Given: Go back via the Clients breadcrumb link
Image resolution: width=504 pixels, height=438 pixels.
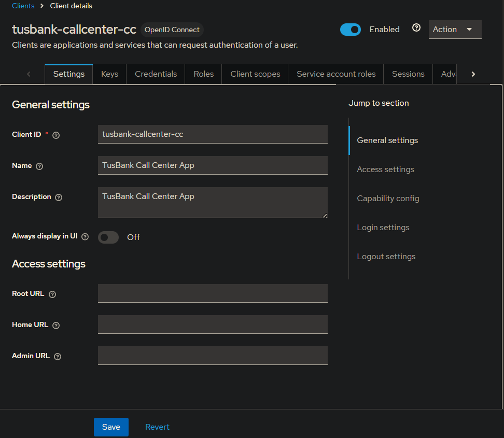Looking at the screenshot, I should click(23, 6).
